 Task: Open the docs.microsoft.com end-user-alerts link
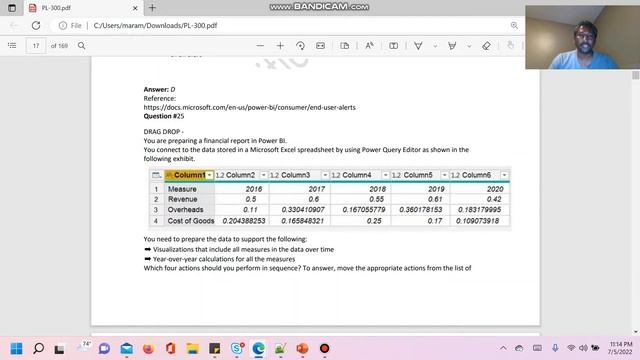click(x=249, y=107)
